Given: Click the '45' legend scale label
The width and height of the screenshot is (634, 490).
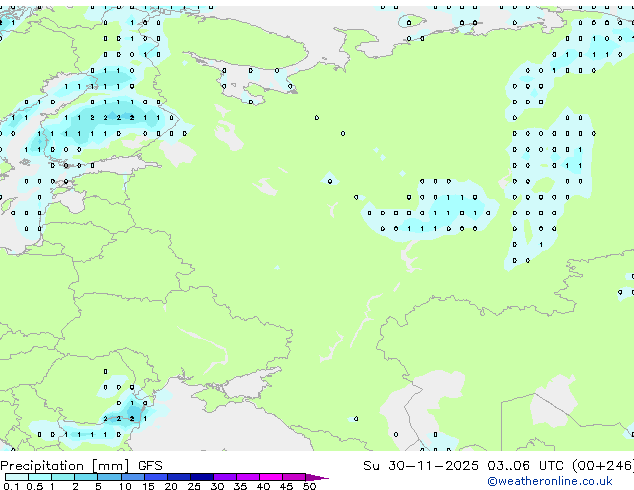Looking at the screenshot, I should click(286, 486).
